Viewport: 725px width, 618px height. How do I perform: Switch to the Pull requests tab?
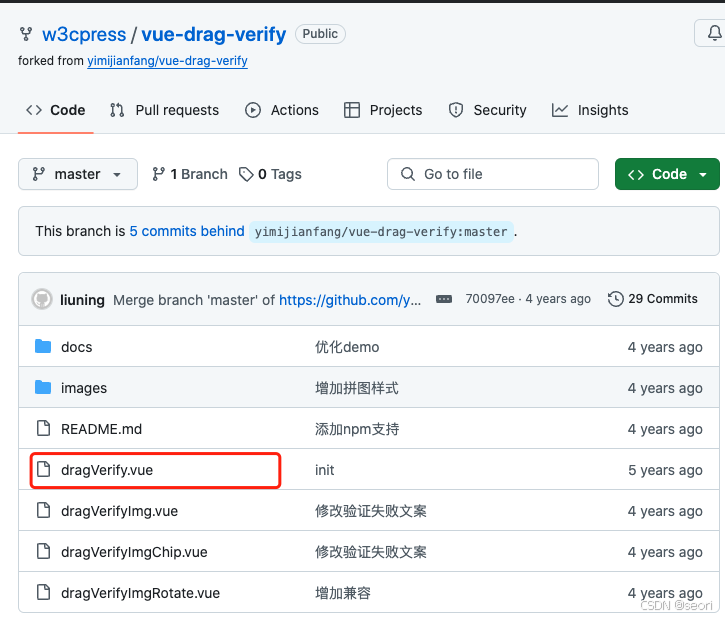click(x=164, y=110)
